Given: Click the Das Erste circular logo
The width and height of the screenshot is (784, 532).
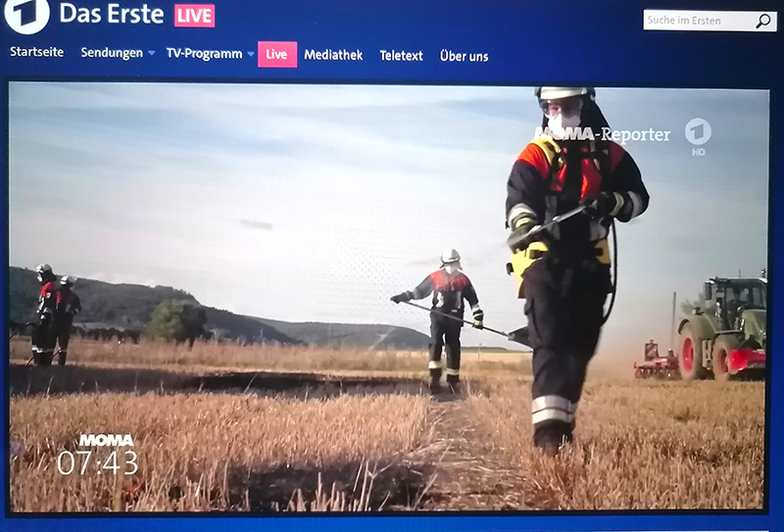Looking at the screenshot, I should tap(26, 15).
